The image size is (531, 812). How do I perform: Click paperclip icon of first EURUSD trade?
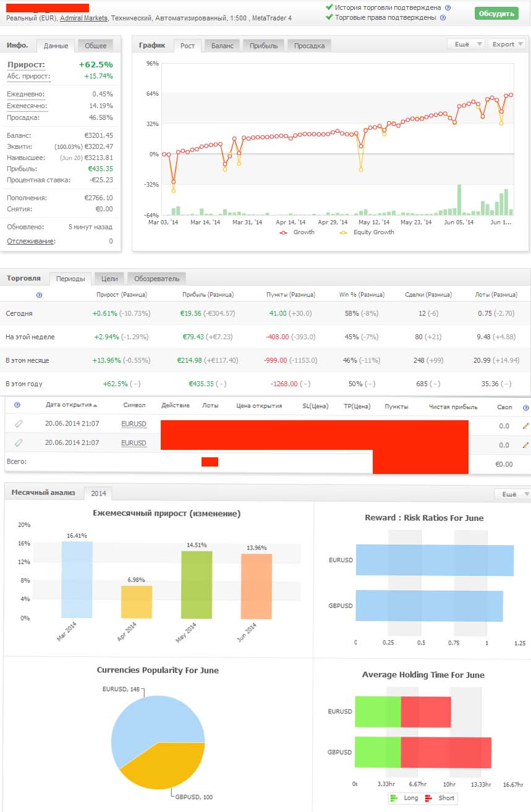[19, 424]
